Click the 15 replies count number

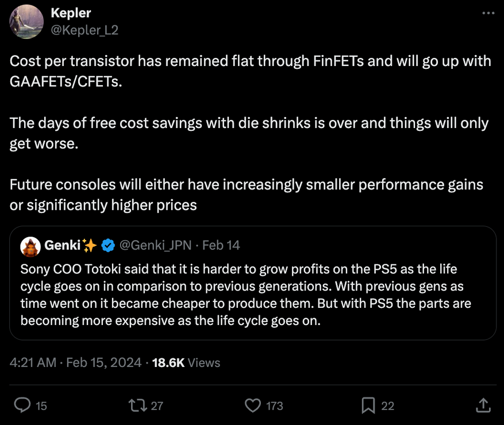coord(41,405)
